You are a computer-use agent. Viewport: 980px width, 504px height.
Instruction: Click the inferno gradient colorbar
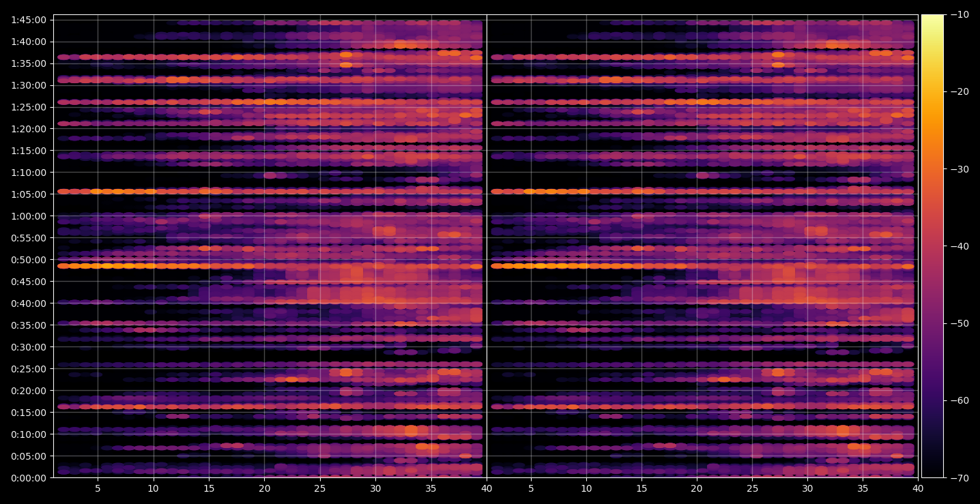click(933, 246)
